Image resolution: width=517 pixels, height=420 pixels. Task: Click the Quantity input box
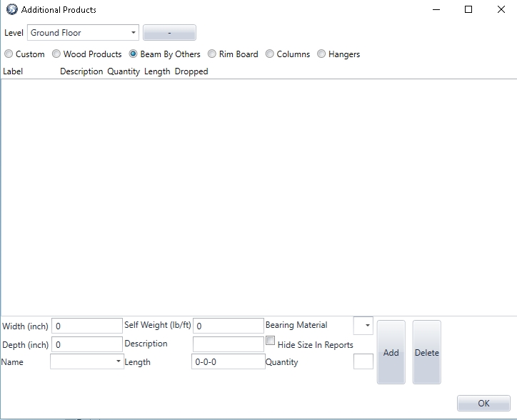tap(363, 362)
